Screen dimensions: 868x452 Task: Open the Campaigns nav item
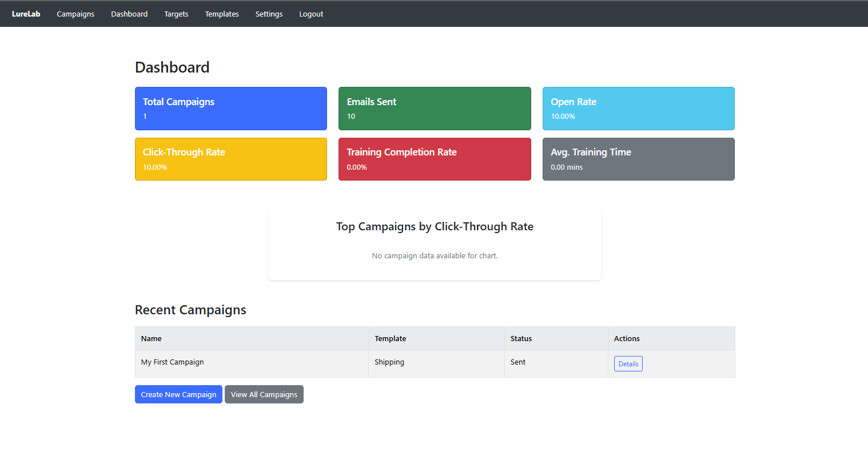tap(75, 14)
